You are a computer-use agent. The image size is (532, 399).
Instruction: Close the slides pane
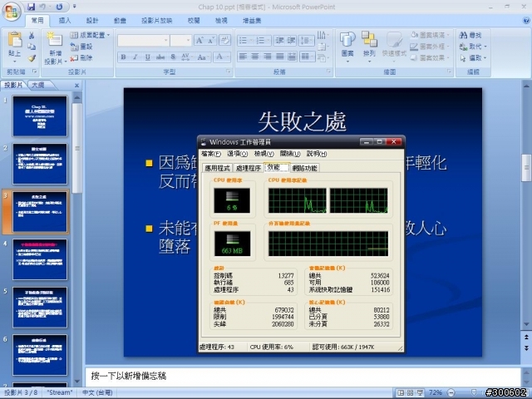(x=76, y=85)
